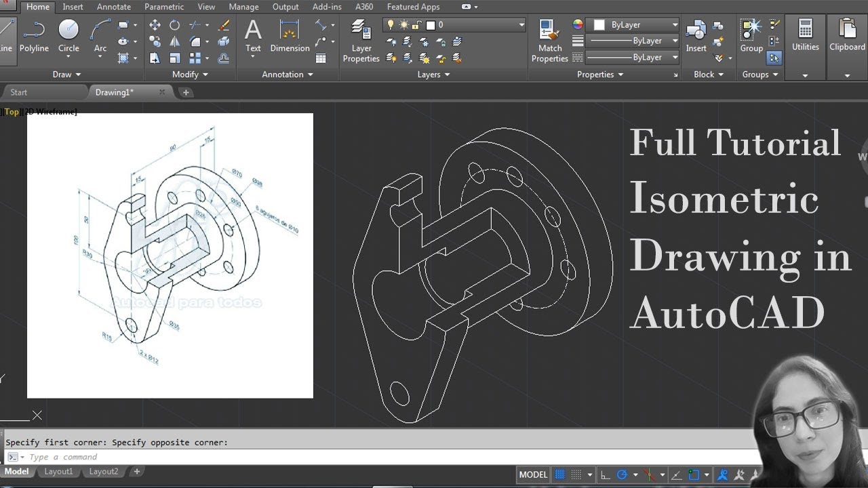Expand the Modify panel
This screenshot has width=868, height=488.
pos(191,75)
